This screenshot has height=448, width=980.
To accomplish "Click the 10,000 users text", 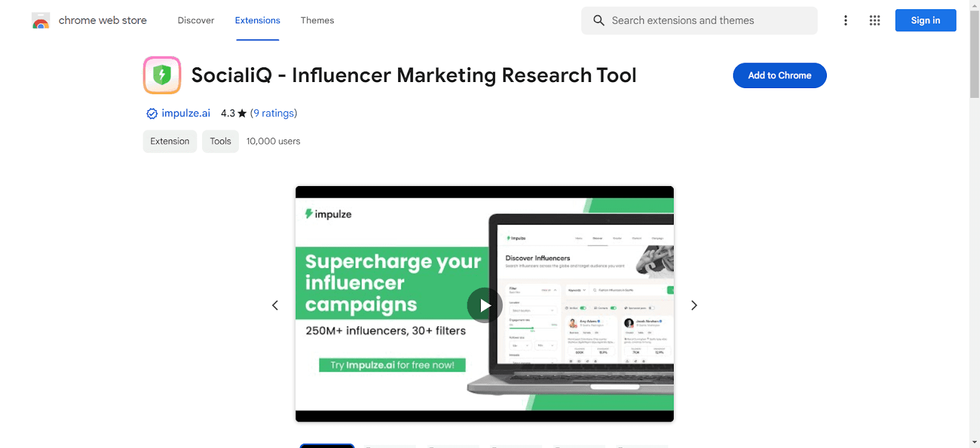I will tap(273, 141).
